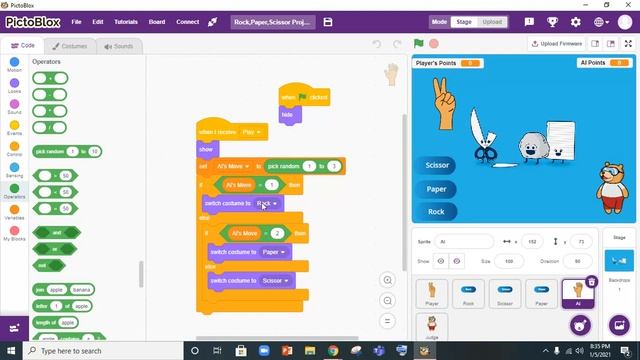The width and height of the screenshot is (640, 360).
Task: Open the Scissor costume dropdown
Action: (276, 281)
